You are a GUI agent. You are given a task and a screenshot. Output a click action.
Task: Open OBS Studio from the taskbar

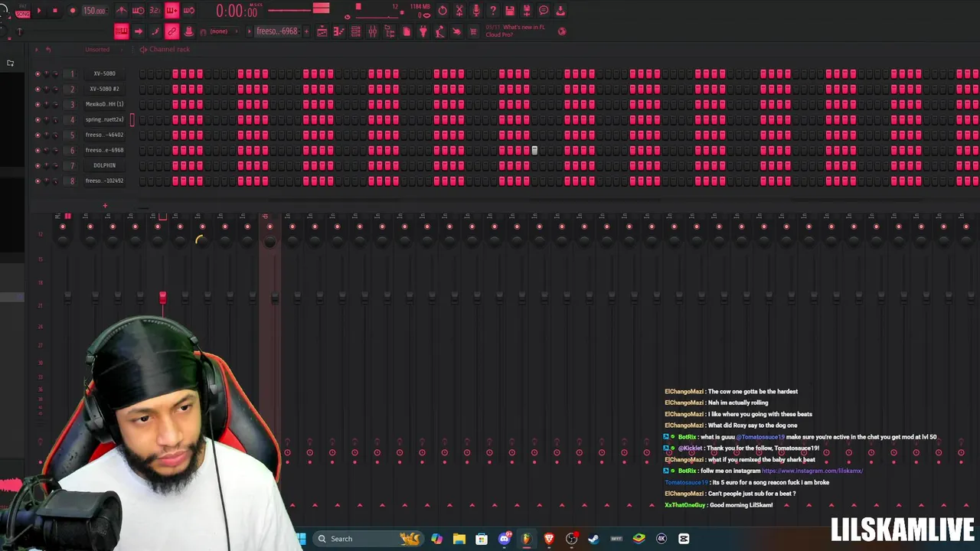click(x=571, y=539)
